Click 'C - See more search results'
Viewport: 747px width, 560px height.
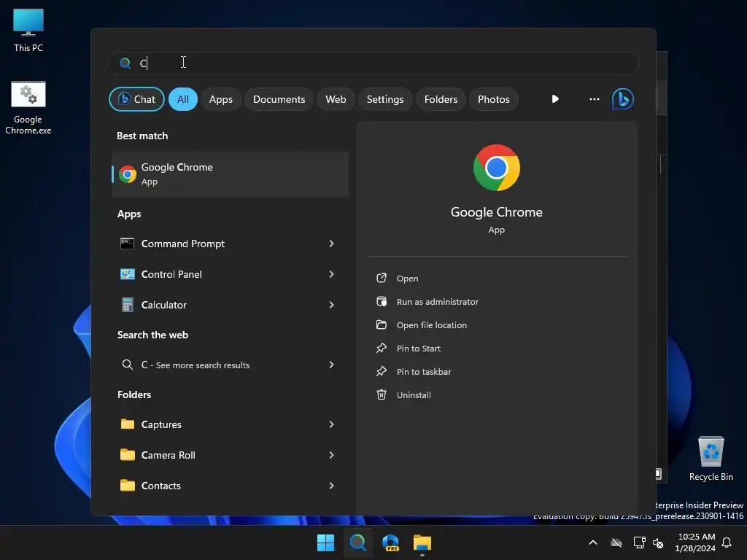tap(196, 365)
